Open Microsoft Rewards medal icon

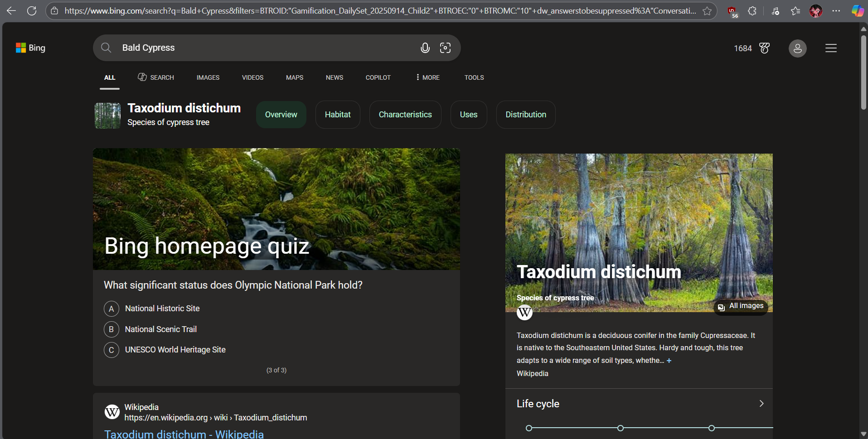coord(765,48)
